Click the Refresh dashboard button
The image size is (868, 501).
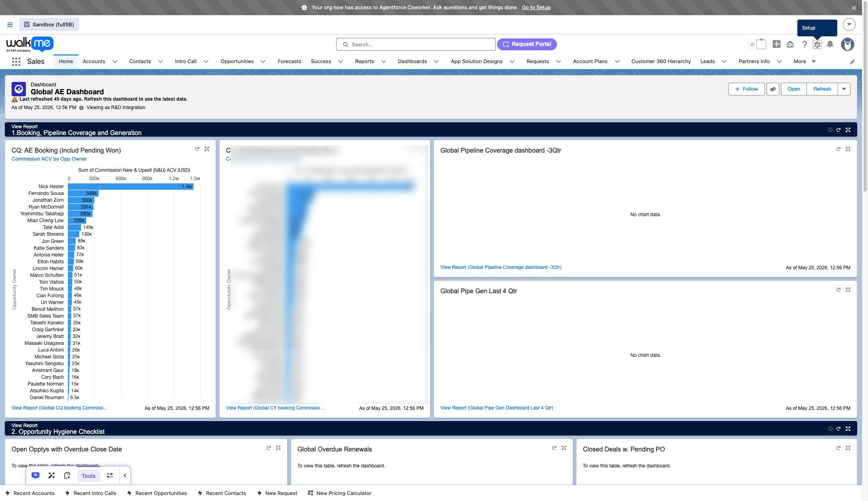click(822, 89)
